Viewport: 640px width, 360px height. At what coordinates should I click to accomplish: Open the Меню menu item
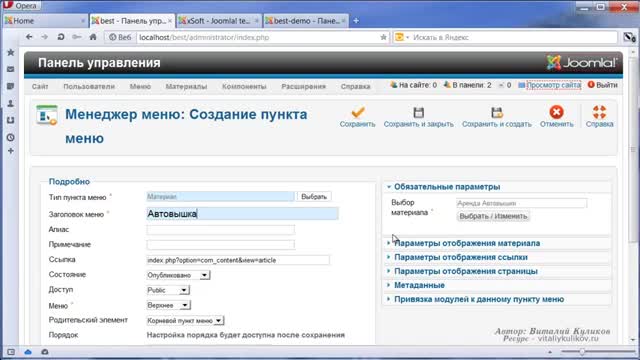coord(140,87)
